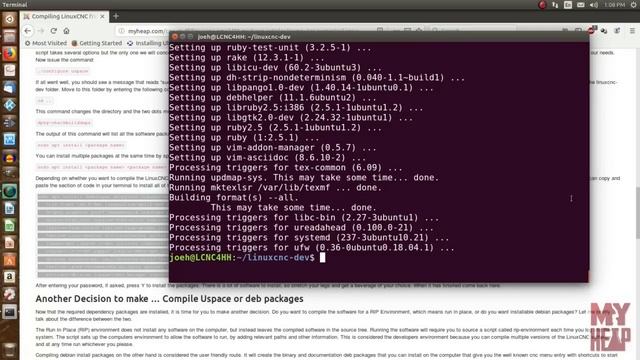Click the heading 'Another Decision to make'

[169, 299]
